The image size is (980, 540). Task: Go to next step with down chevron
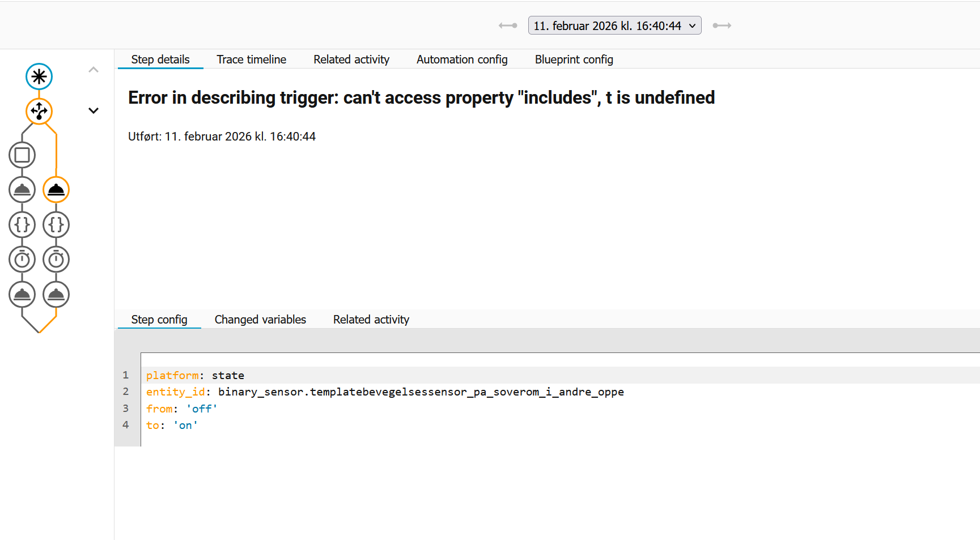point(94,110)
